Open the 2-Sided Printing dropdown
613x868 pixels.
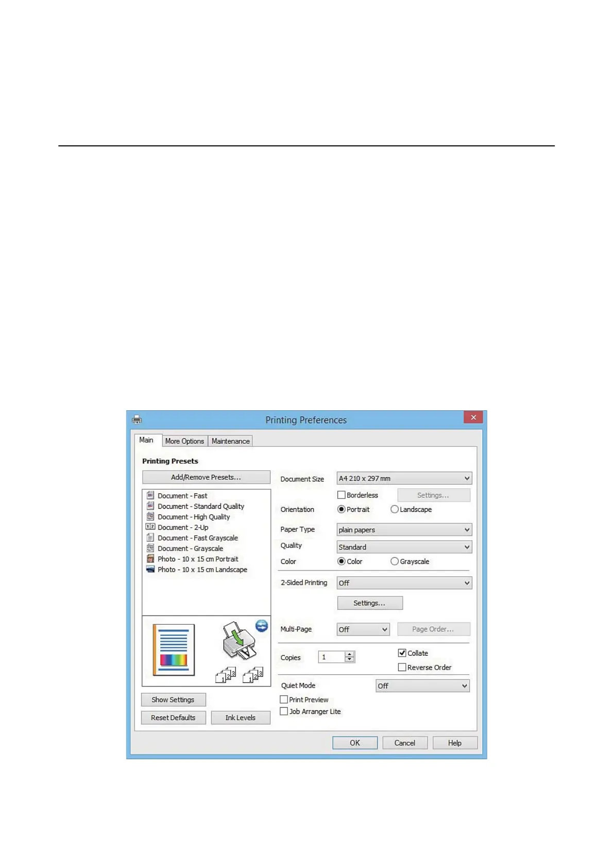404,583
